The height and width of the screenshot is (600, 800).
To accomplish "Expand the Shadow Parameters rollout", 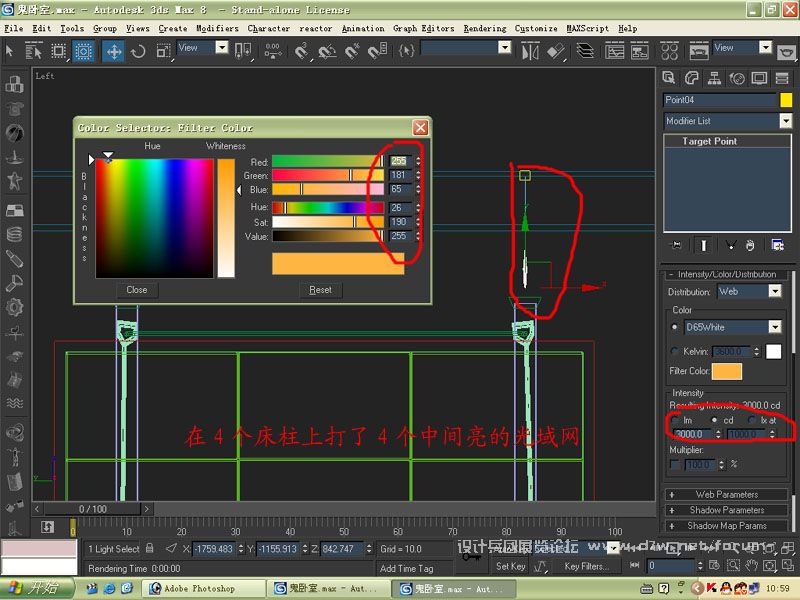I will (x=727, y=510).
